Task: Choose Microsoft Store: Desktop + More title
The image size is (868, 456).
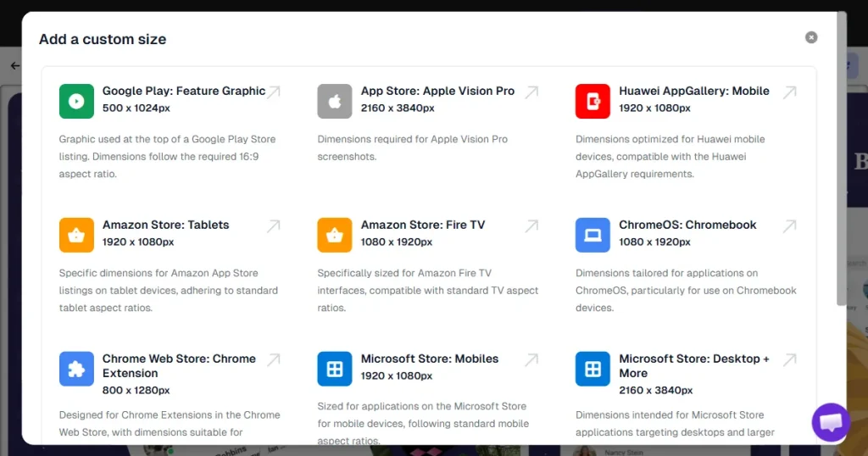Action: tap(694, 366)
